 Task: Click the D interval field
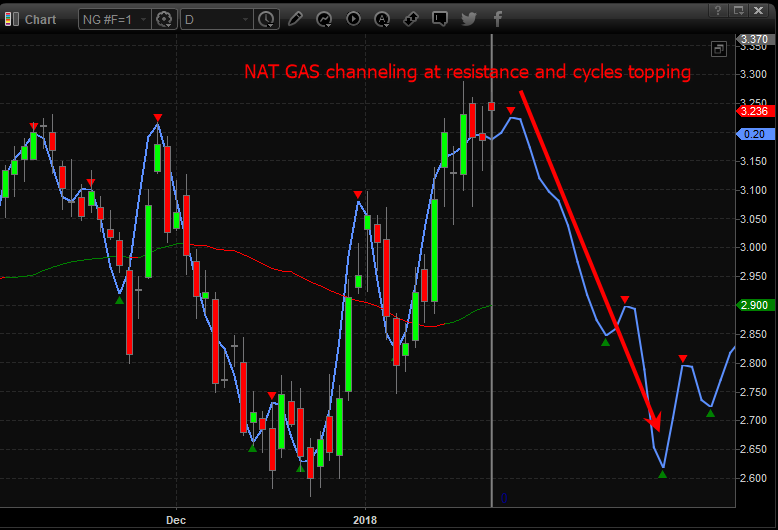(217, 19)
